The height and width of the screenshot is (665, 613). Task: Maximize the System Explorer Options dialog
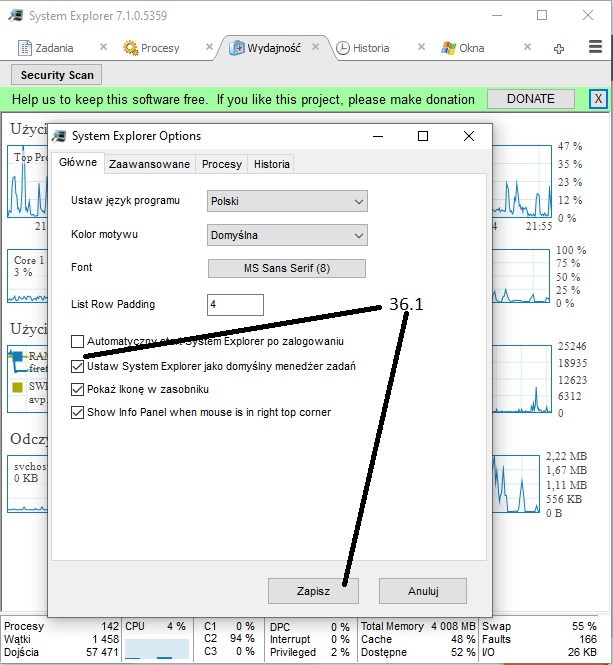click(423, 136)
